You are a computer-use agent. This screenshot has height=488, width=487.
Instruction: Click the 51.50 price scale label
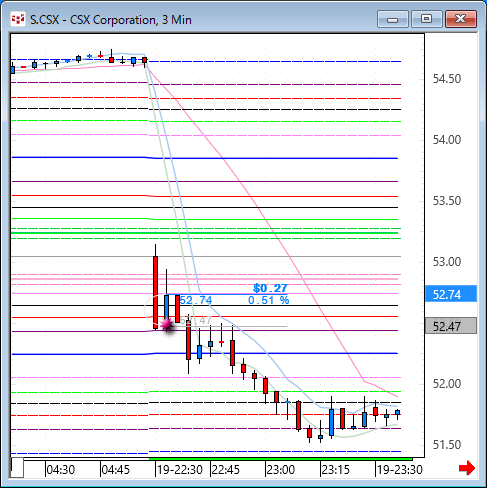click(447, 445)
